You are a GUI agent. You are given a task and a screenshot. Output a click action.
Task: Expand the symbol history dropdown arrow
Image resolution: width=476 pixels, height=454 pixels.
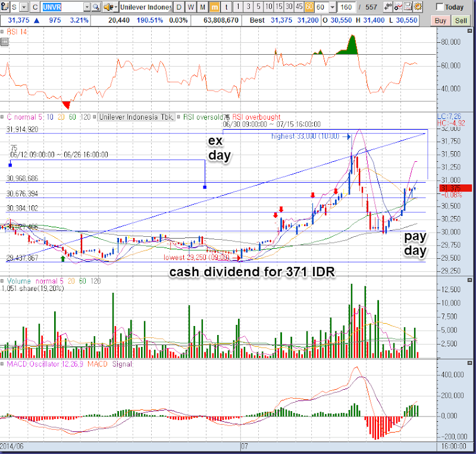click(x=87, y=7)
